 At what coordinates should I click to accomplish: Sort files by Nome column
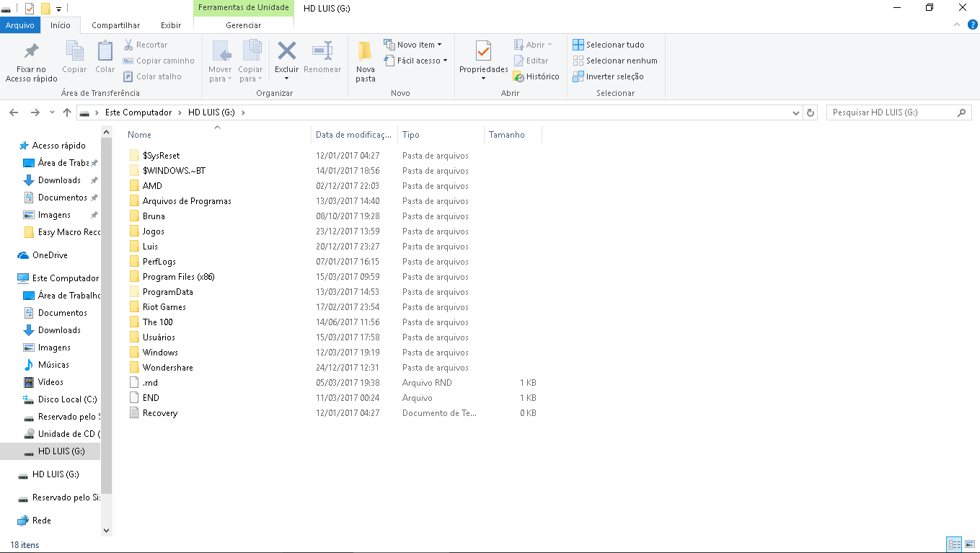pyautogui.click(x=216, y=135)
